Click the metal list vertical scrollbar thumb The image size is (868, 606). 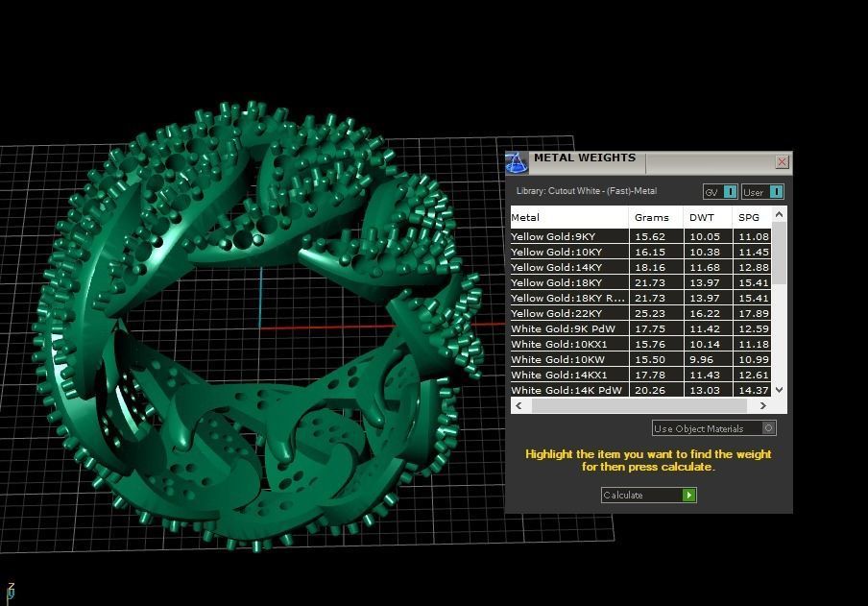[x=780, y=254]
